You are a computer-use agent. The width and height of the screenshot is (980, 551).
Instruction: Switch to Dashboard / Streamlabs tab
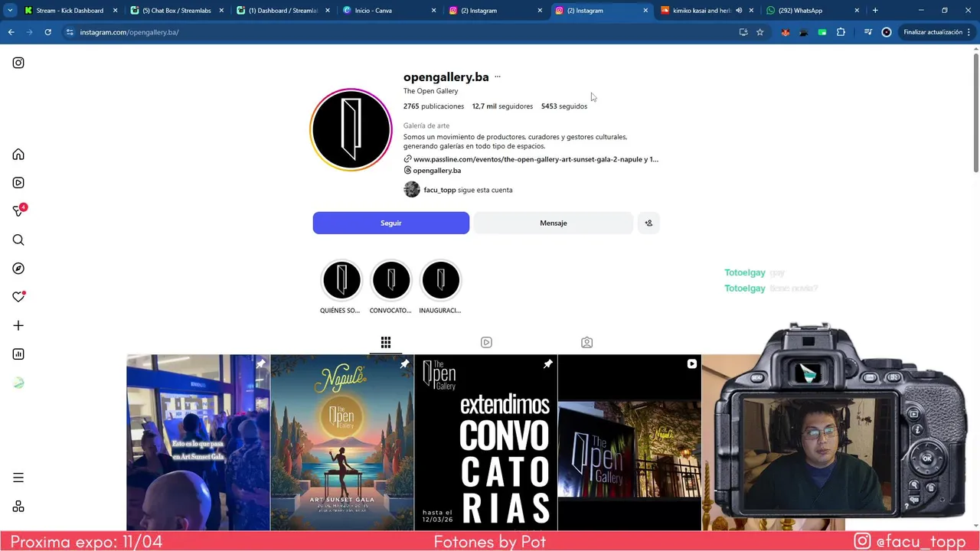point(283,11)
